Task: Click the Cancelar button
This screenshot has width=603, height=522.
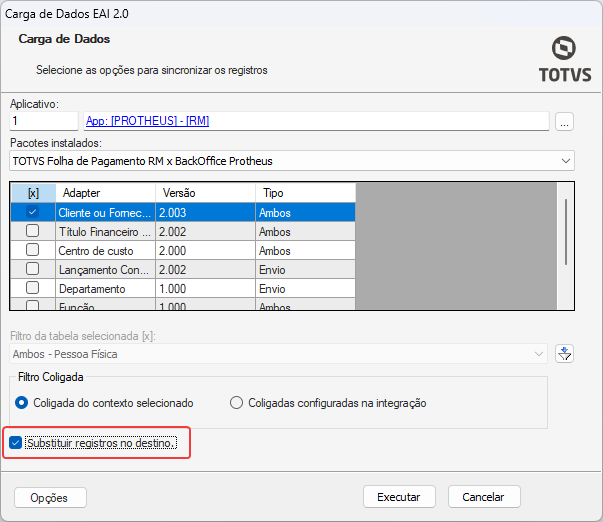Action: tap(484, 497)
